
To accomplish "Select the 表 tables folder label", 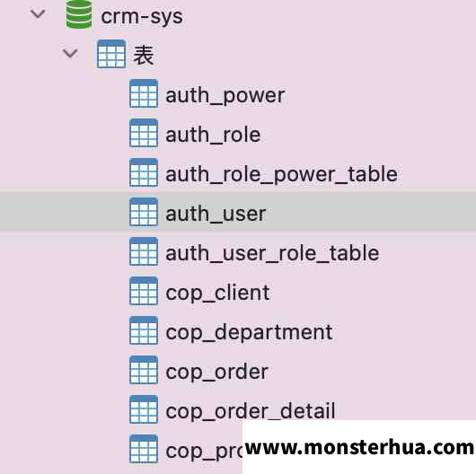I will [144, 56].
